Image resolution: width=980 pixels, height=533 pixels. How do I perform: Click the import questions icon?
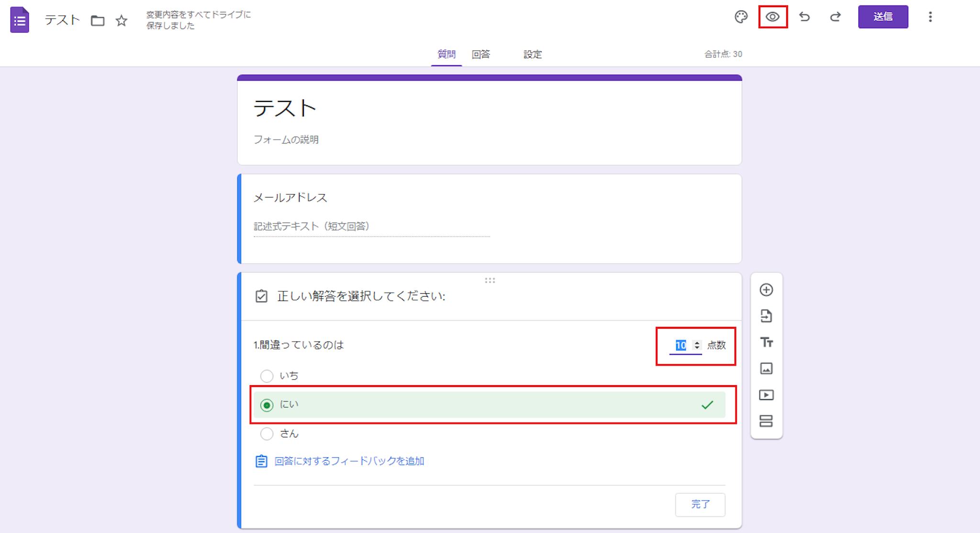pos(766,316)
